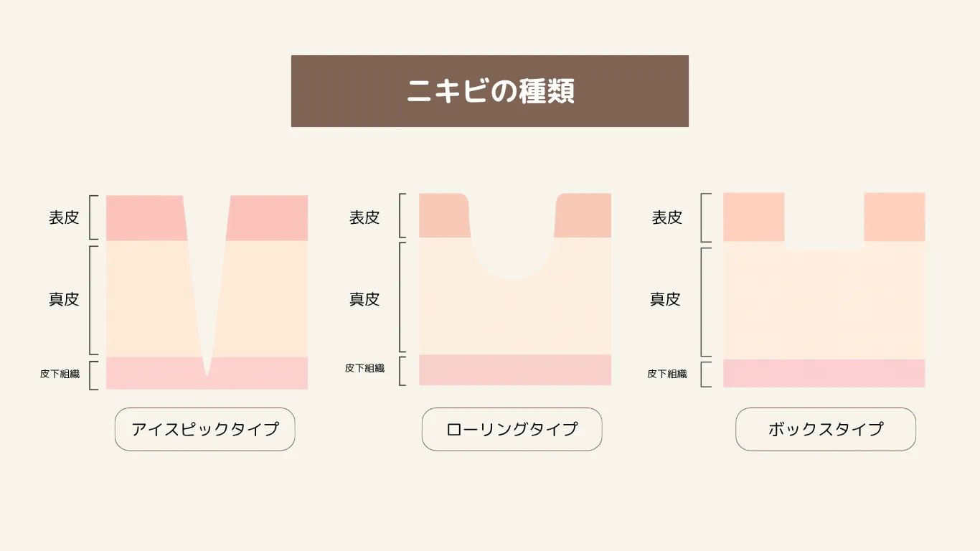
Task: Click the ニキビの種類 title banner
Action: [489, 91]
